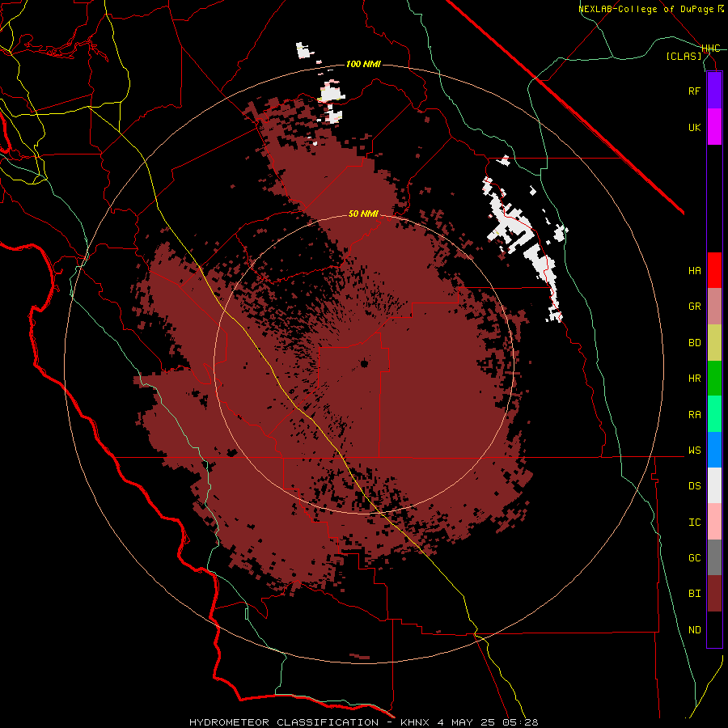Screen dimensions: 728x728
Task: Click the GR salmon legend swatch
Action: coord(714,307)
